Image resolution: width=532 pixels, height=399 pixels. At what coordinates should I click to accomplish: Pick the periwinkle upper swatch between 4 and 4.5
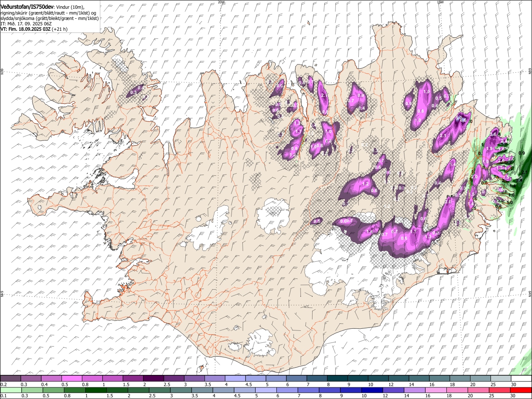235,379
